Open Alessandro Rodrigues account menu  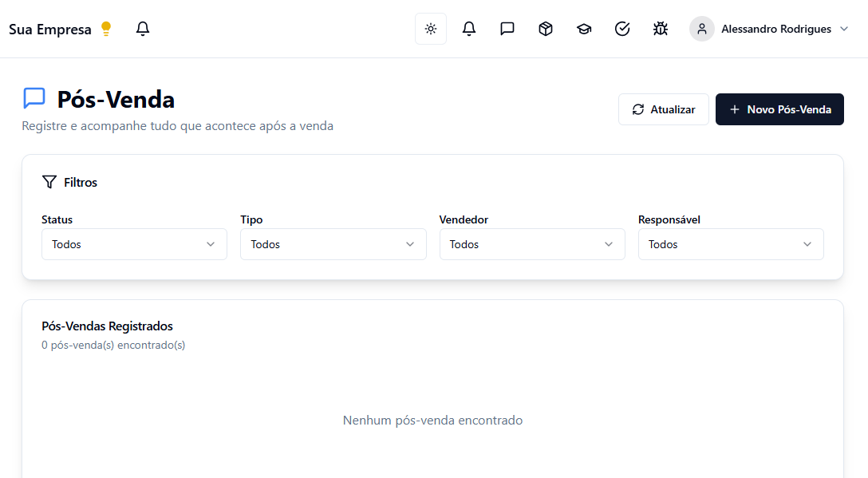[775, 29]
